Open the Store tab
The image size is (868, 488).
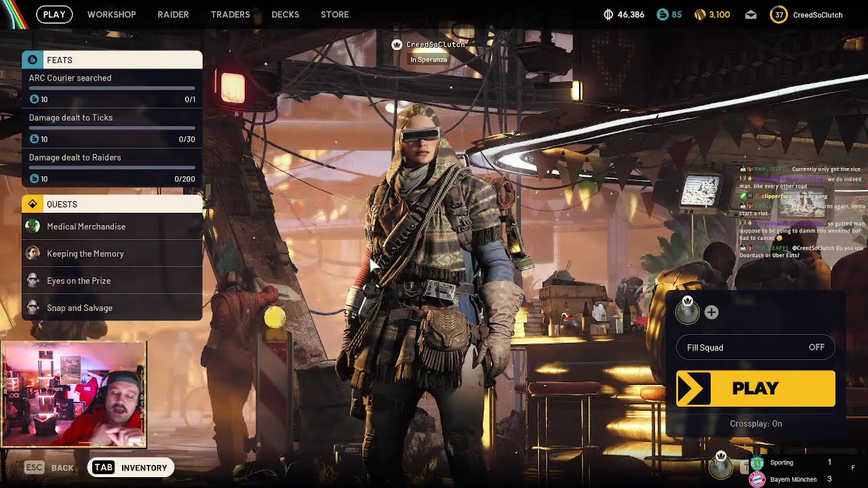tap(334, 14)
